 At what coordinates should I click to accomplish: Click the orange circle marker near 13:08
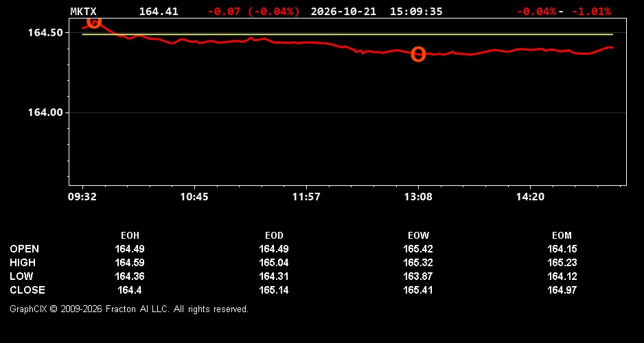coord(418,54)
